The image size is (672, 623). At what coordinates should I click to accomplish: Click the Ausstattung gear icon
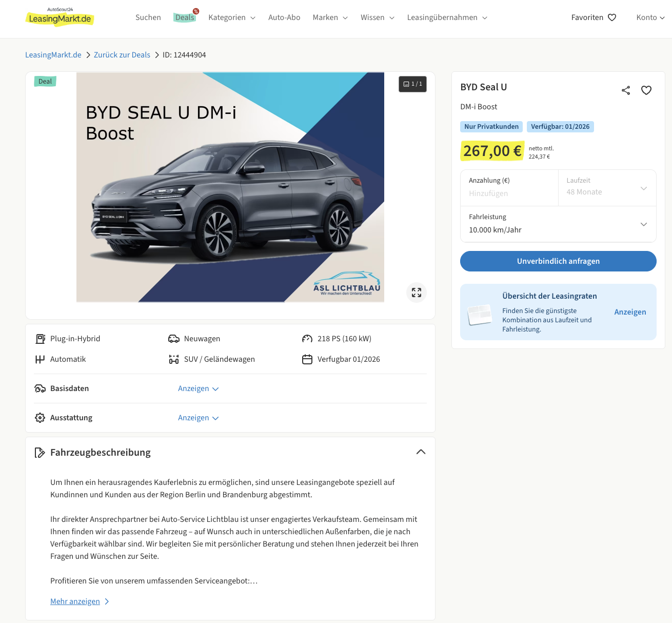[x=40, y=418]
